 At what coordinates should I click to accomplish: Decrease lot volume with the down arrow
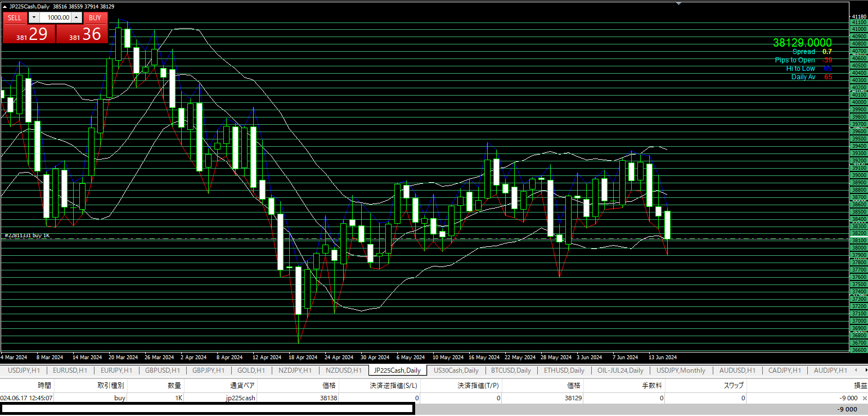[x=33, y=17]
